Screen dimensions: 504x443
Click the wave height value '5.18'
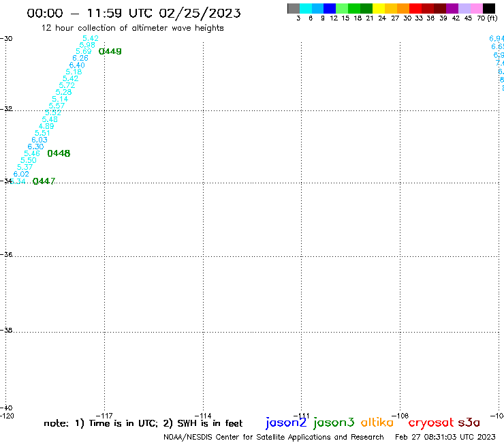click(74, 72)
